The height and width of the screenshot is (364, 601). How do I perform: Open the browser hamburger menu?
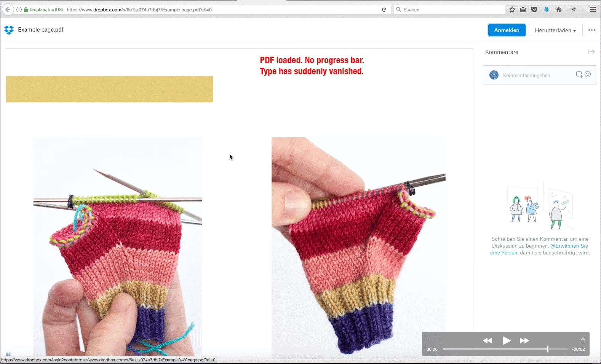coord(593,10)
